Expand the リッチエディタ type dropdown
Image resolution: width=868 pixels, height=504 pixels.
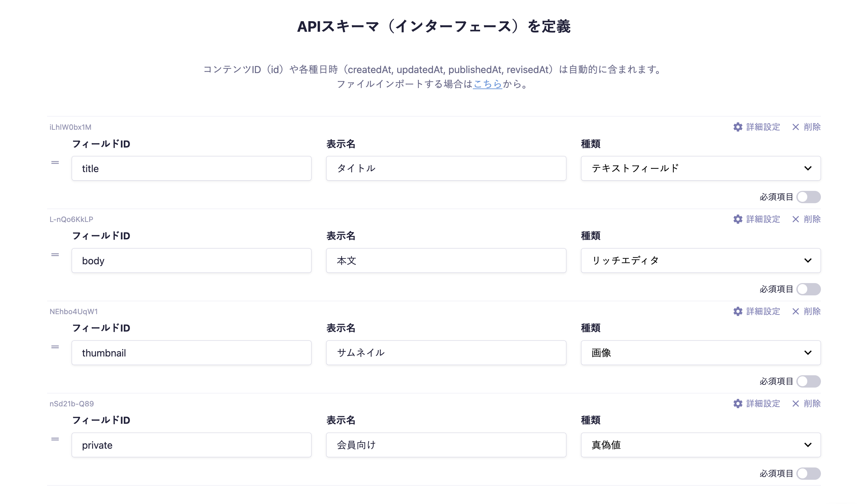(x=700, y=260)
